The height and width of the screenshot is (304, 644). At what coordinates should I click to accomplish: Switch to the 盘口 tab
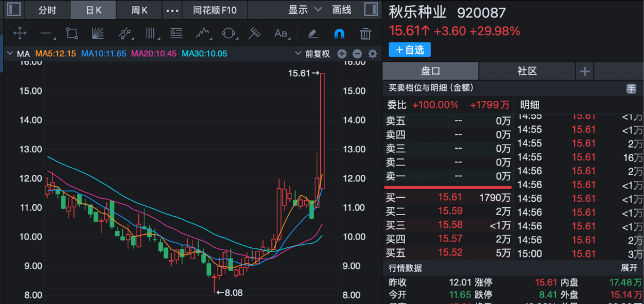(x=431, y=71)
